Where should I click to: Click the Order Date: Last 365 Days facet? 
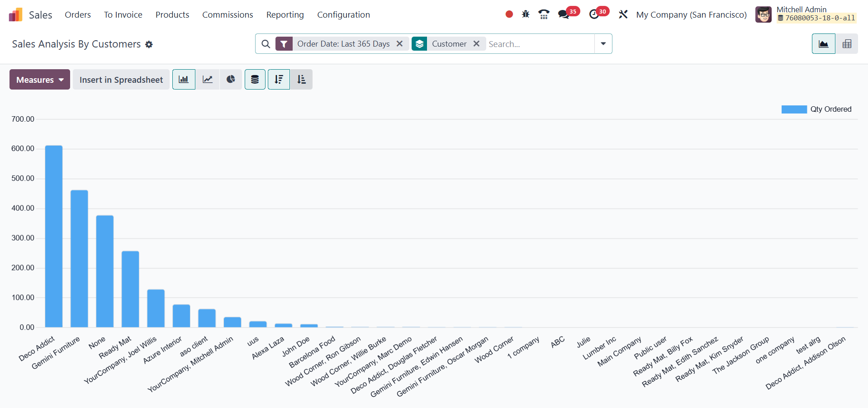[x=343, y=44]
